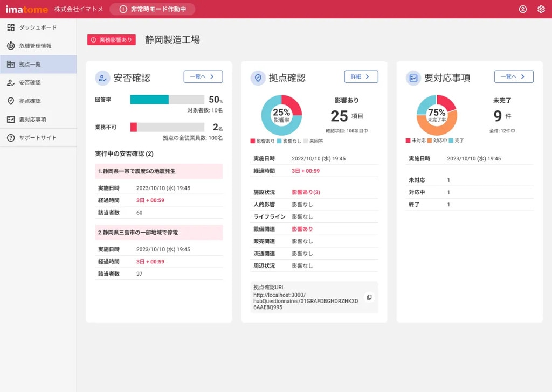552x392 pixels.
Task: Click 詳細 button on 拠点確認 card
Action: tap(361, 76)
